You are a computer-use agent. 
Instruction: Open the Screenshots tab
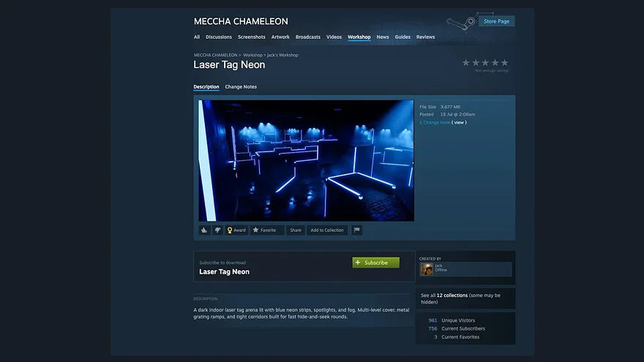[251, 37]
